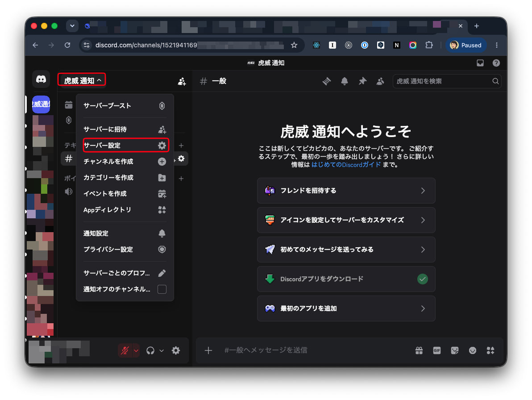Toggle member list icon in header
The height and width of the screenshot is (400, 532).
pos(380,81)
